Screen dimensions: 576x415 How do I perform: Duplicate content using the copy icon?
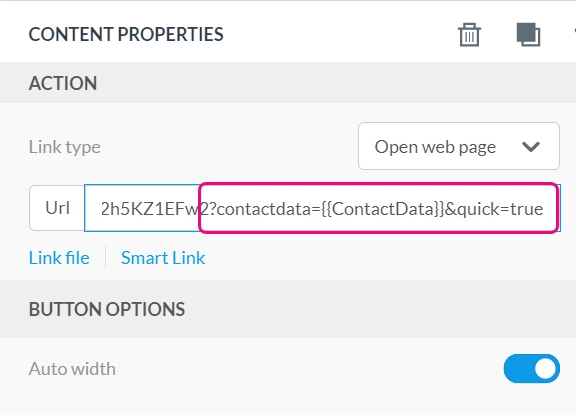click(x=528, y=35)
